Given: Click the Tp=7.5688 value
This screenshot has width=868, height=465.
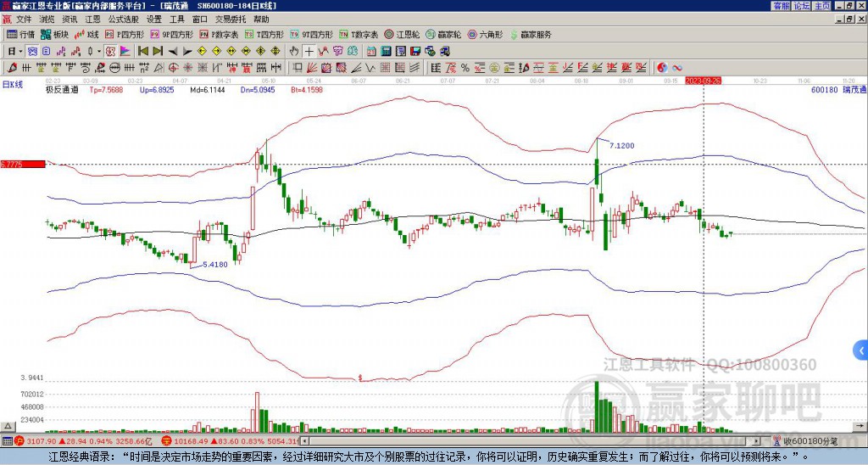Looking at the screenshot, I should coord(106,90).
